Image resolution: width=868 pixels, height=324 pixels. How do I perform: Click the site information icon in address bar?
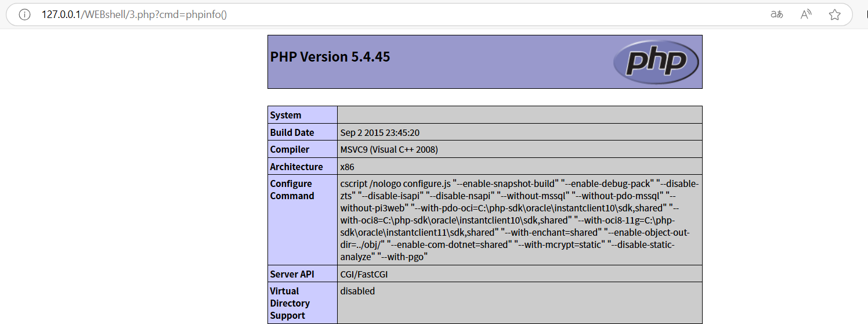[x=24, y=15]
